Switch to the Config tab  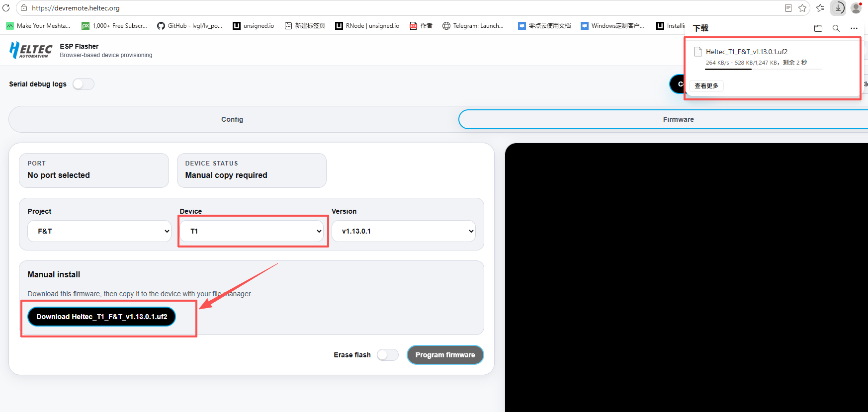point(232,119)
